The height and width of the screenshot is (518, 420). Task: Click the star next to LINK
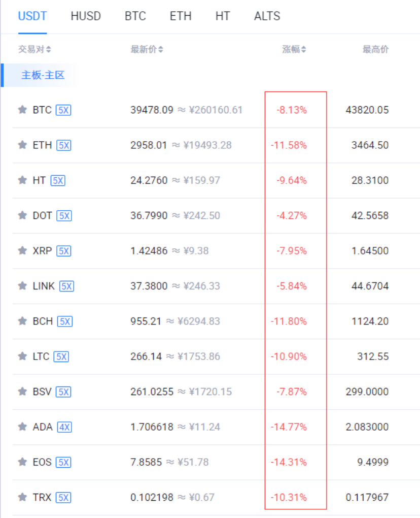[22, 286]
